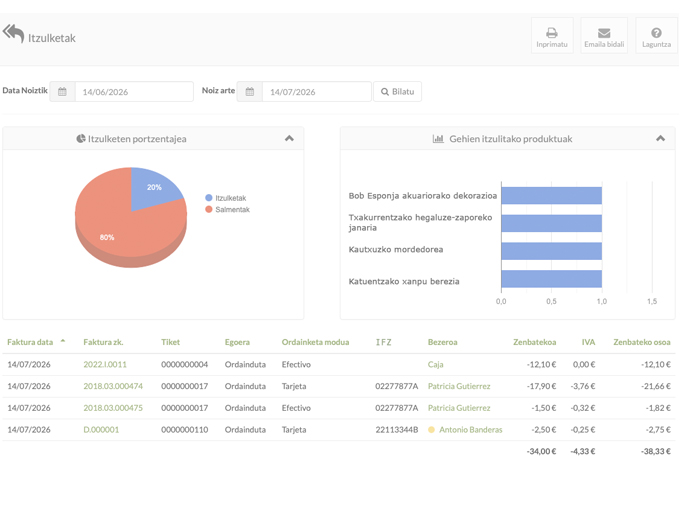Sort by Ordainketa modua column header
This screenshot has width=682, height=518.
point(315,342)
